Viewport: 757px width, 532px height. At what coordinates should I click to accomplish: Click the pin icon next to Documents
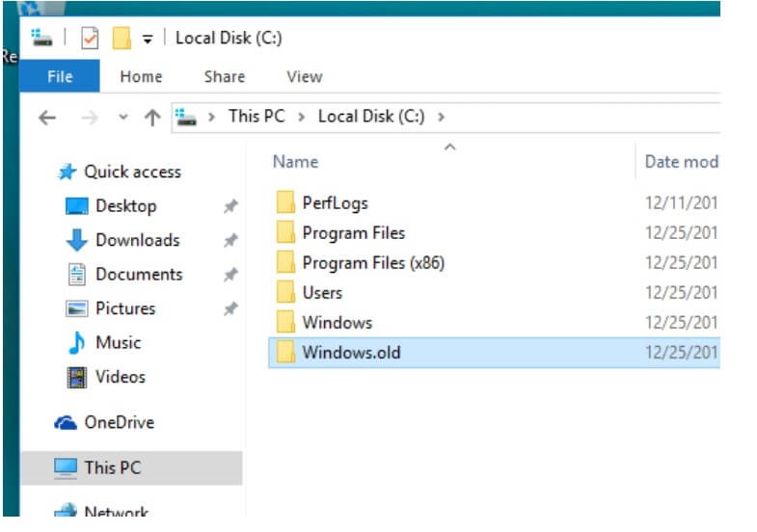coord(230,275)
